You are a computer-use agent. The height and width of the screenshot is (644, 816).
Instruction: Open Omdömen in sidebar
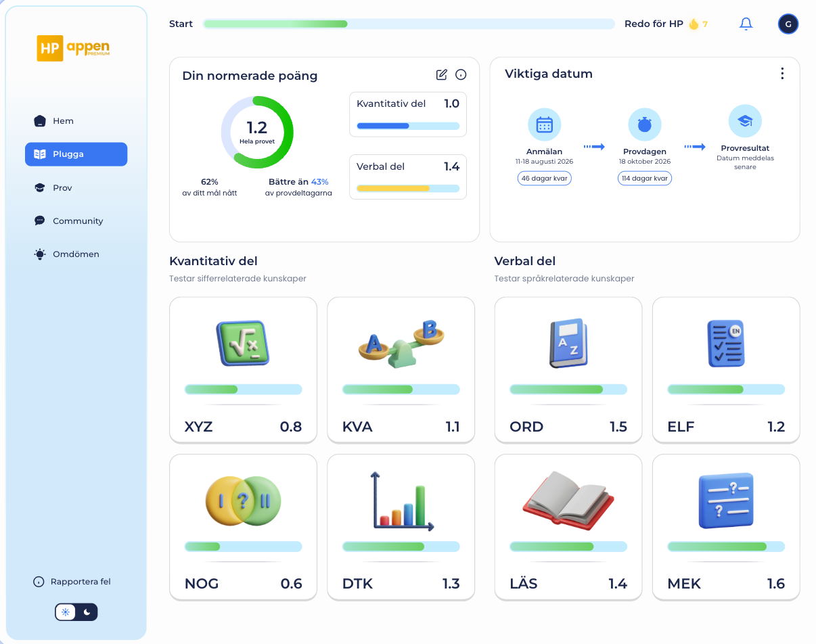76,254
